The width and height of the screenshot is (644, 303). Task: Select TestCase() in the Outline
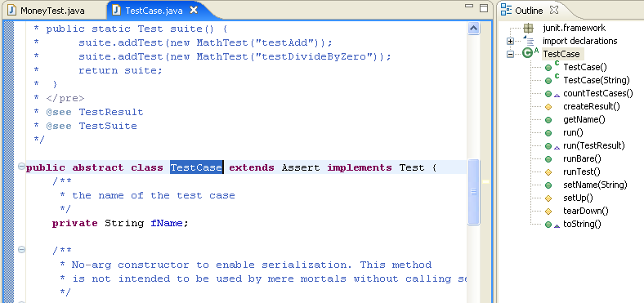(585, 67)
